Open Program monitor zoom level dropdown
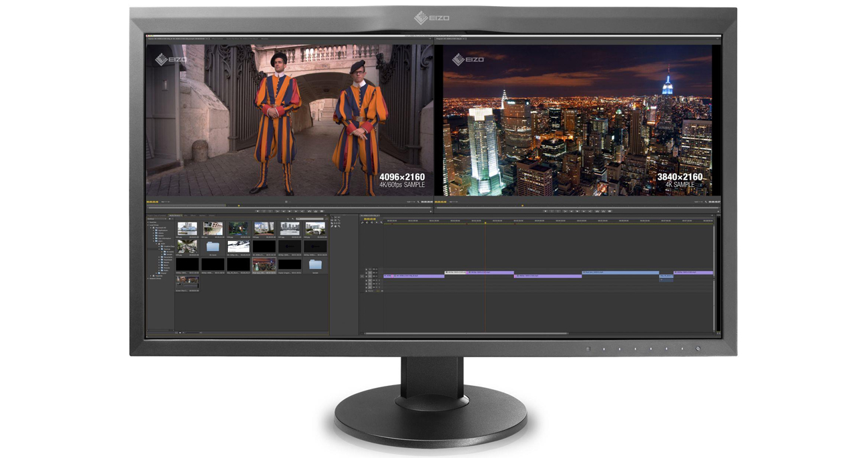 [x=453, y=202]
